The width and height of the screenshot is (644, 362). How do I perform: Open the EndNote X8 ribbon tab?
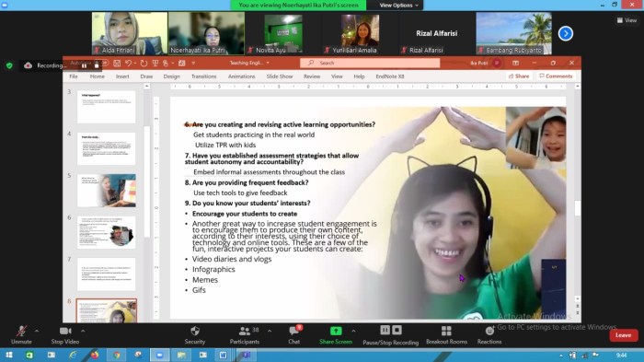(x=390, y=76)
